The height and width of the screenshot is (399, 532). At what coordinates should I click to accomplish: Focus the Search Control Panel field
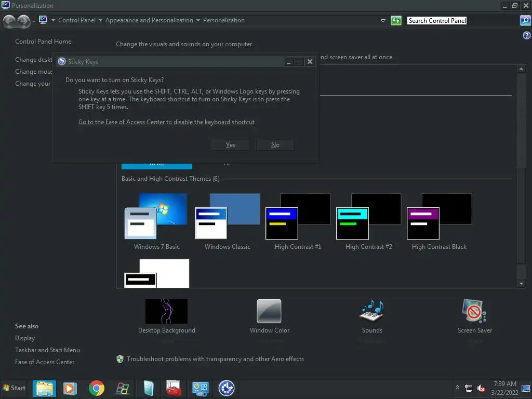463,21
